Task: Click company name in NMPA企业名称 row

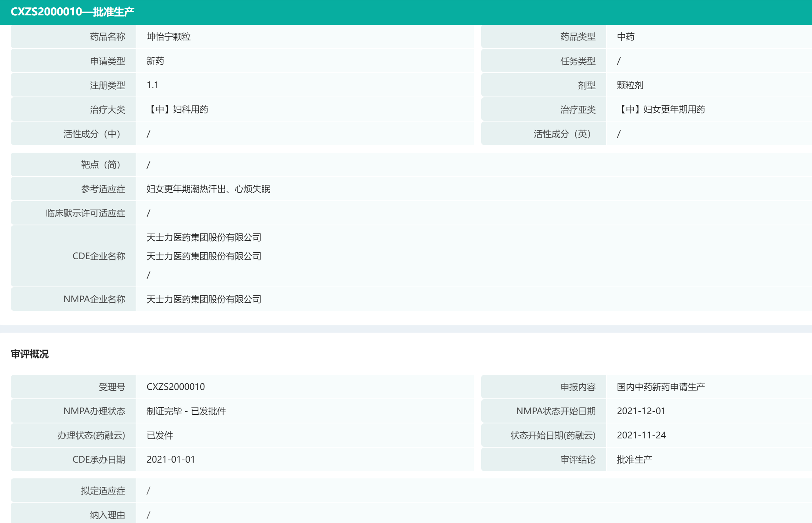Action: 204,299
